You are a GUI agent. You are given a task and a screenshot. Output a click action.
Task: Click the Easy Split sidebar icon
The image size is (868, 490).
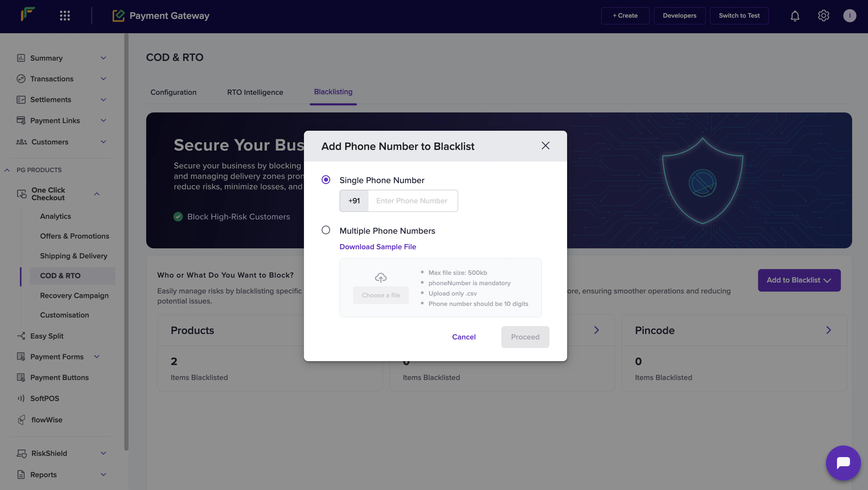(x=21, y=336)
